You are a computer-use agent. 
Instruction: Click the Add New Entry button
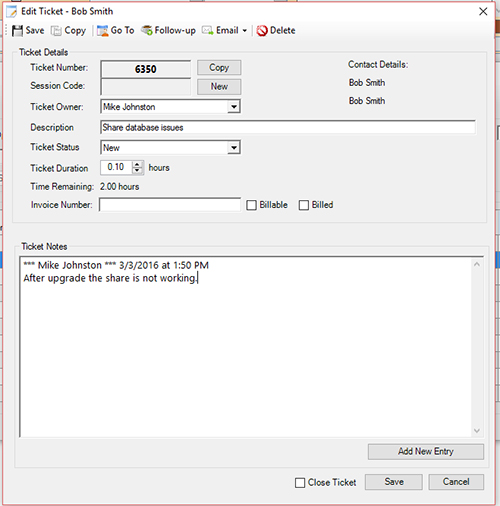[426, 451]
